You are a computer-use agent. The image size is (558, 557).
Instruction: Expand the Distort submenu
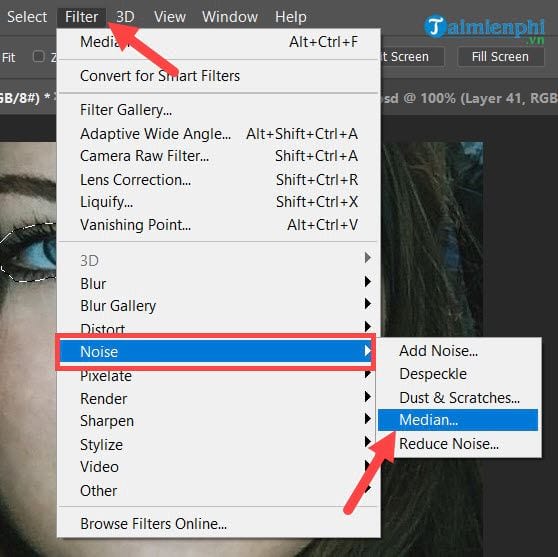click(x=219, y=327)
